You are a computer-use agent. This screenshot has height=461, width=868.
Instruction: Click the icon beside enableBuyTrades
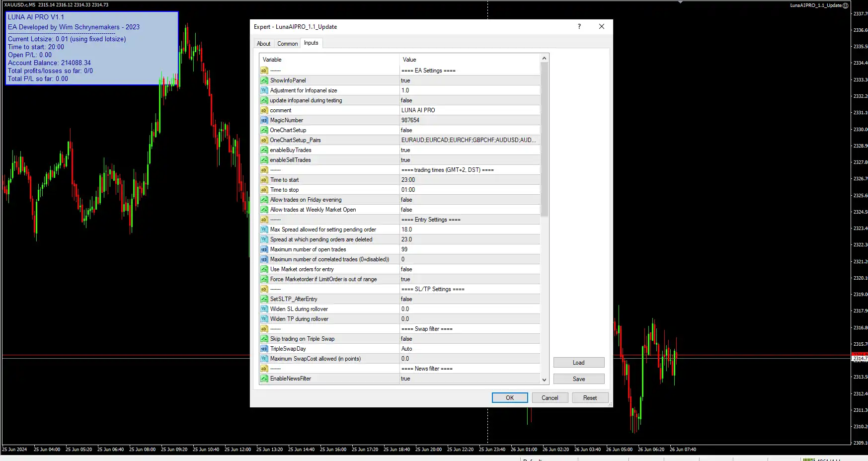tap(264, 150)
